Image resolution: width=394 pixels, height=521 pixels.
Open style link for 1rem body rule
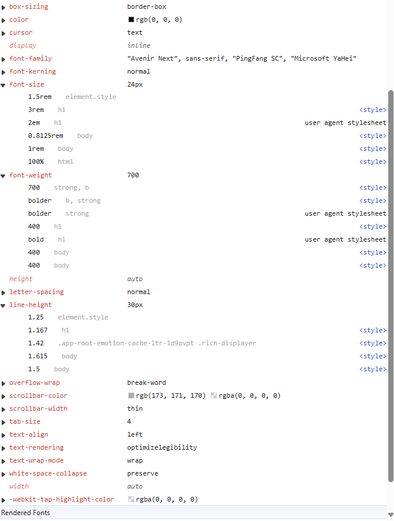click(373, 149)
